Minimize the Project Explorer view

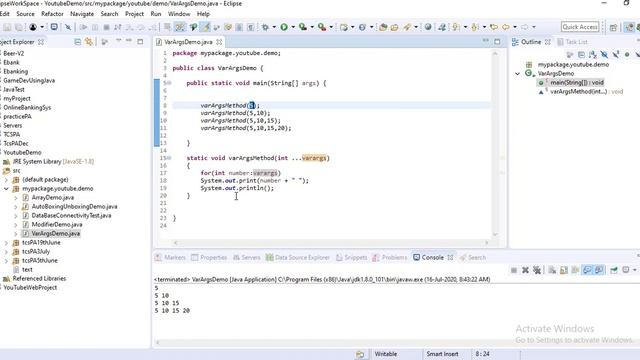[x=129, y=41]
